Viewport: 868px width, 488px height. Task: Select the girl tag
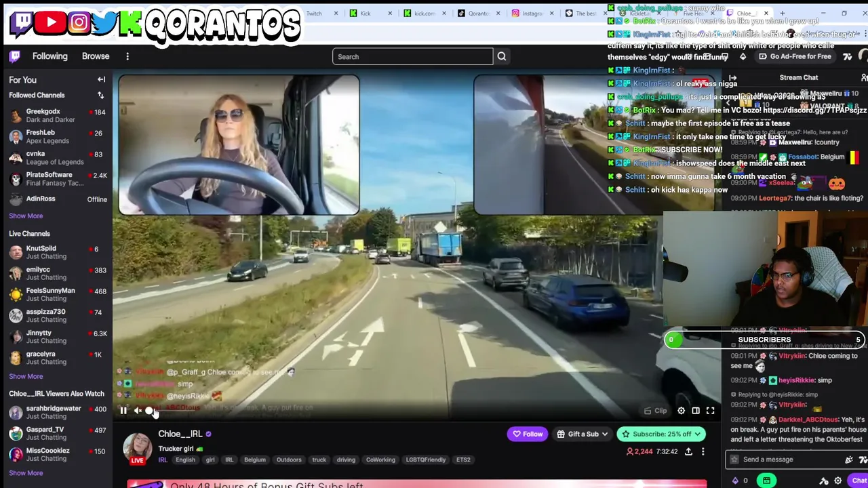210,460
